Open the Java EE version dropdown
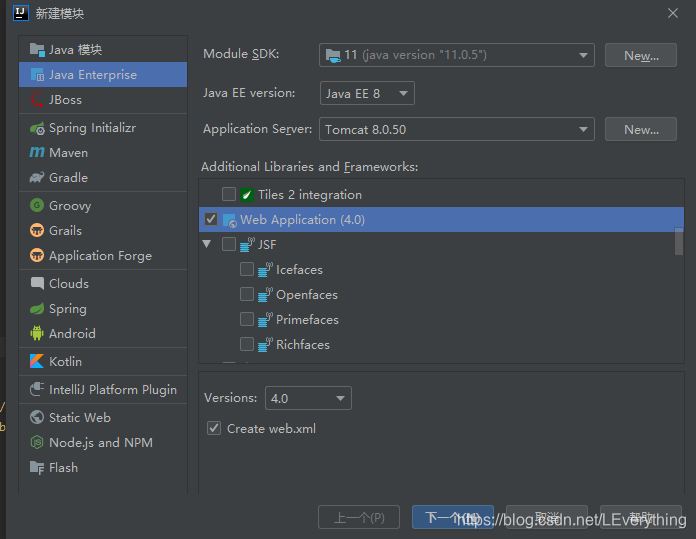 pyautogui.click(x=367, y=93)
